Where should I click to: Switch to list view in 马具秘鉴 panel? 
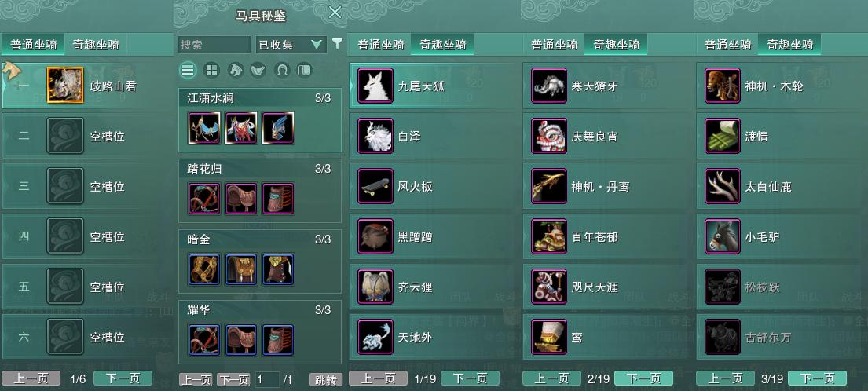189,70
